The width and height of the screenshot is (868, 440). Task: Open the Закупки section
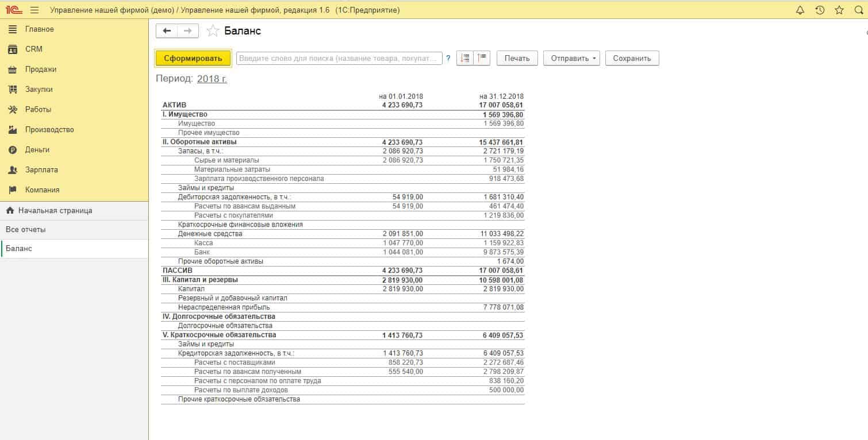39,90
